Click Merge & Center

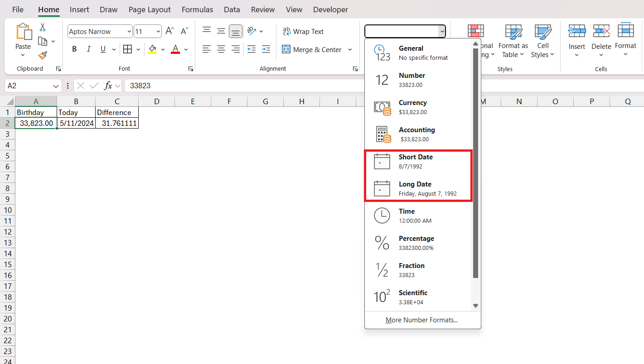(312, 49)
